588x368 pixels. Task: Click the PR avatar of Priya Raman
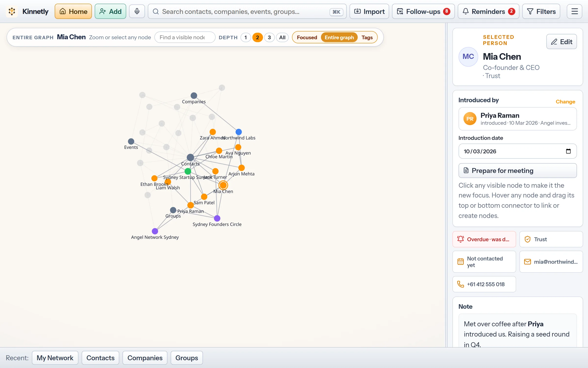[x=470, y=119]
